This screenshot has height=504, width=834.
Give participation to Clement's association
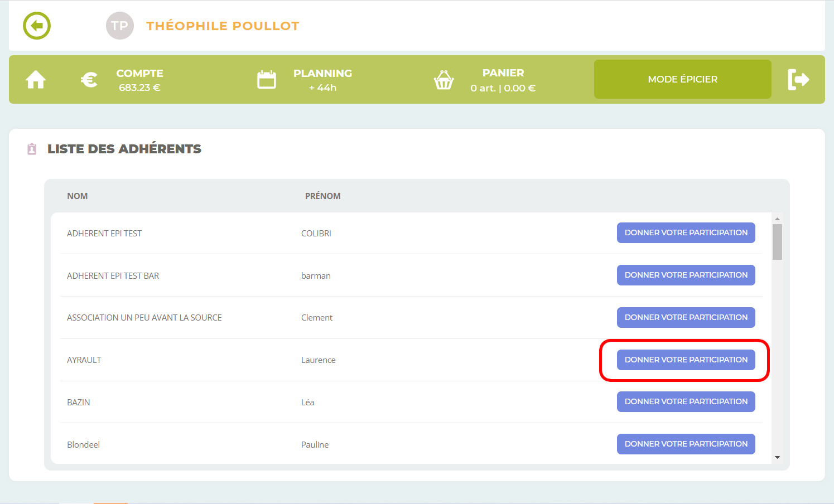pos(686,317)
